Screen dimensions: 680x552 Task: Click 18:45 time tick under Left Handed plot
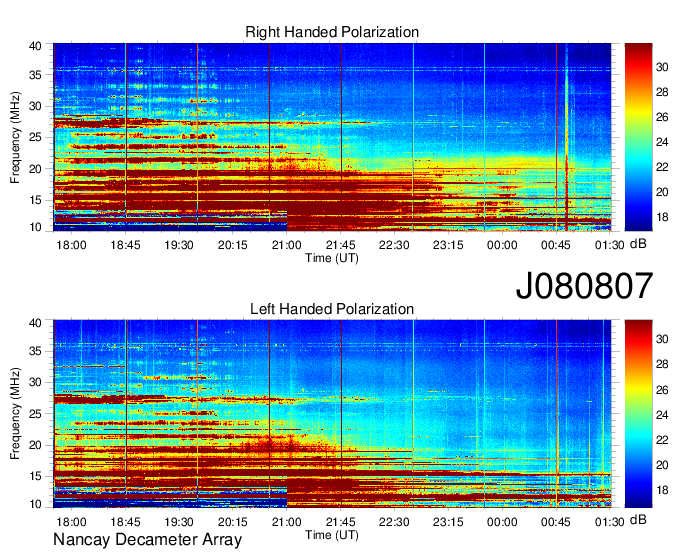pyautogui.click(x=125, y=522)
